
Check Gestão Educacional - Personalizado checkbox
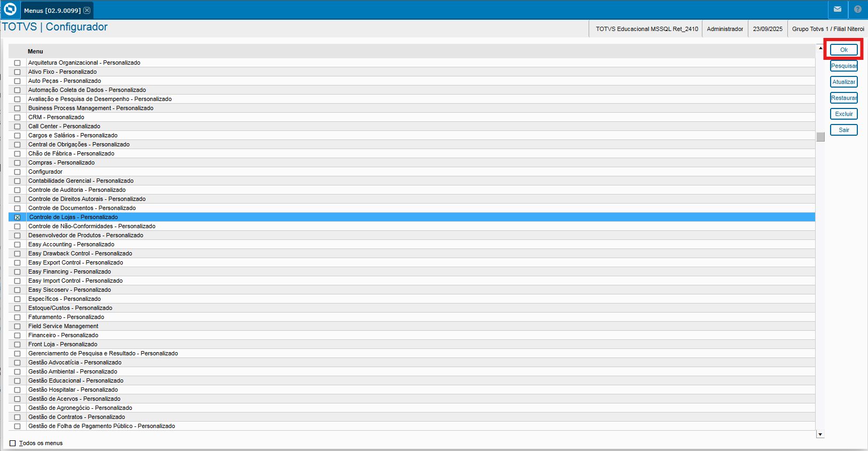coord(17,381)
